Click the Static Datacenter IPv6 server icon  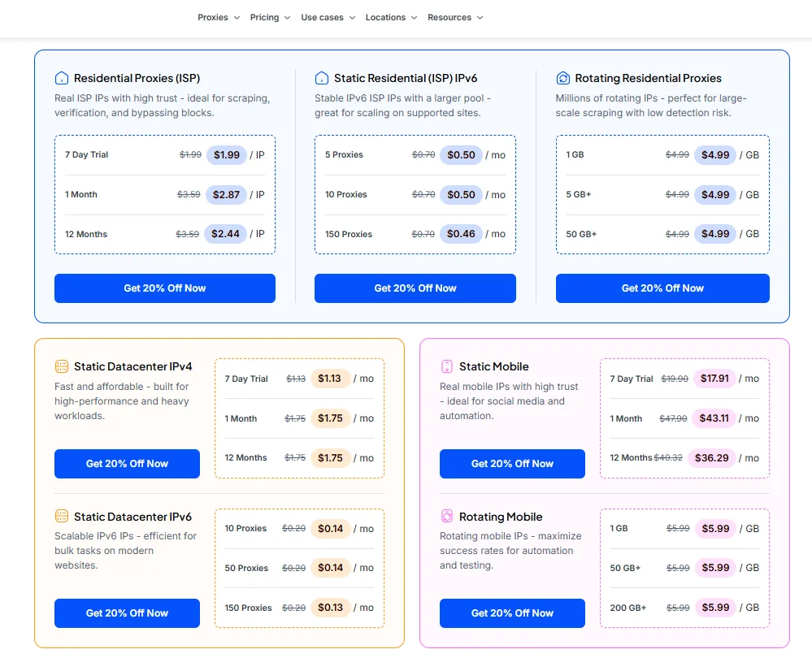click(x=62, y=517)
